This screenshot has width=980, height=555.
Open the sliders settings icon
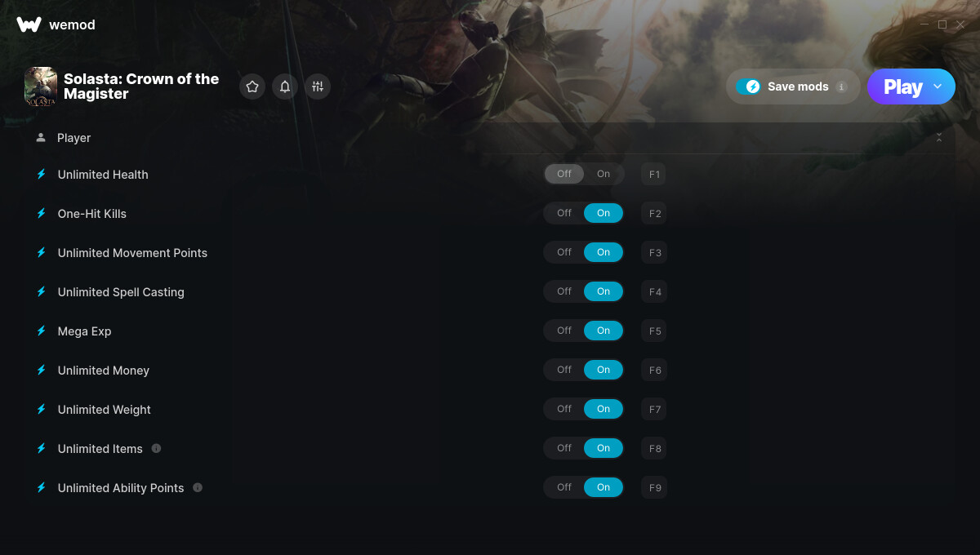pos(318,87)
